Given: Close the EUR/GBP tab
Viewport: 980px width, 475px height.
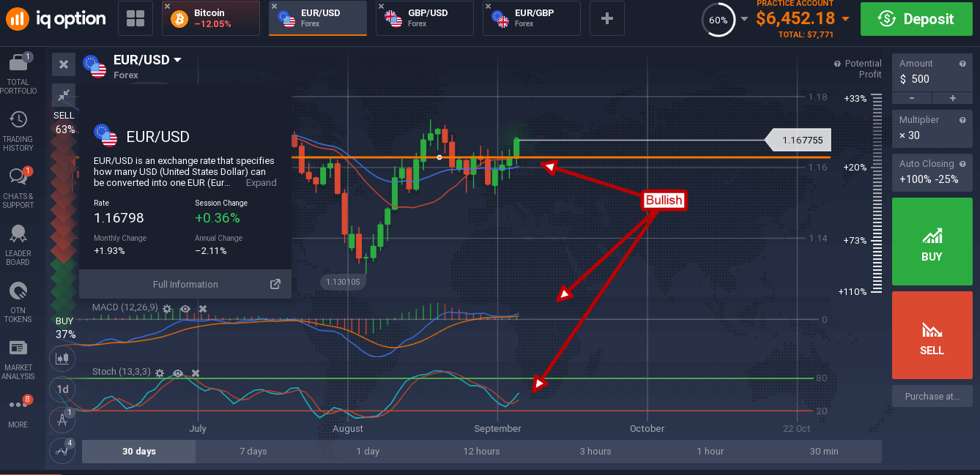Looking at the screenshot, I should (489, 6).
